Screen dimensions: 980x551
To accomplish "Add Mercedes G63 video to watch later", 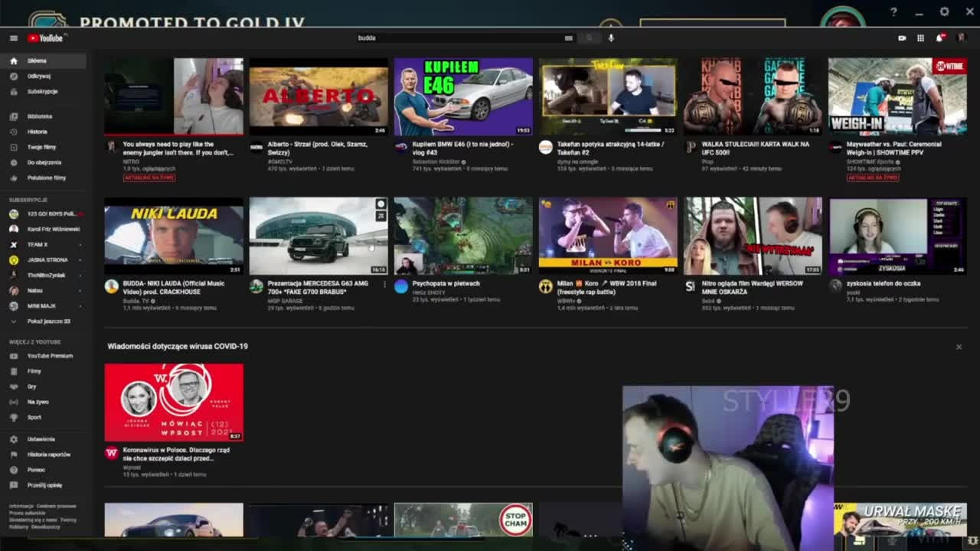I will [x=381, y=204].
